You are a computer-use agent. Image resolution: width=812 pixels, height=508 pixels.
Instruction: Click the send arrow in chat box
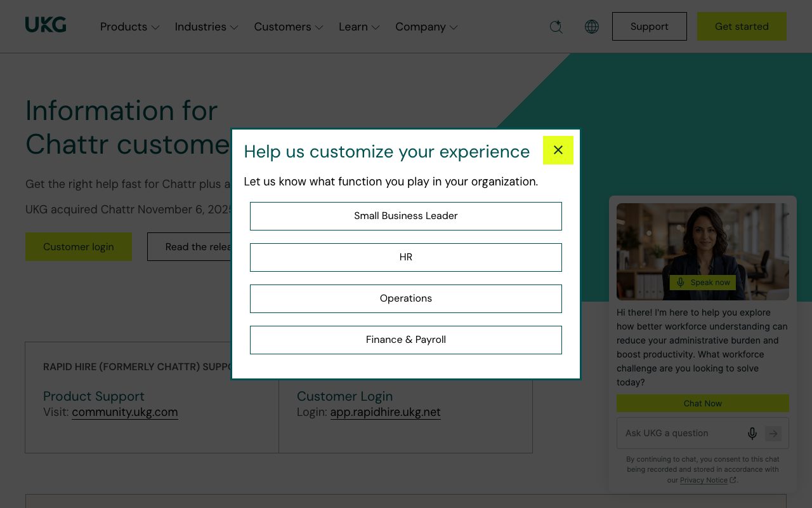[773, 433]
